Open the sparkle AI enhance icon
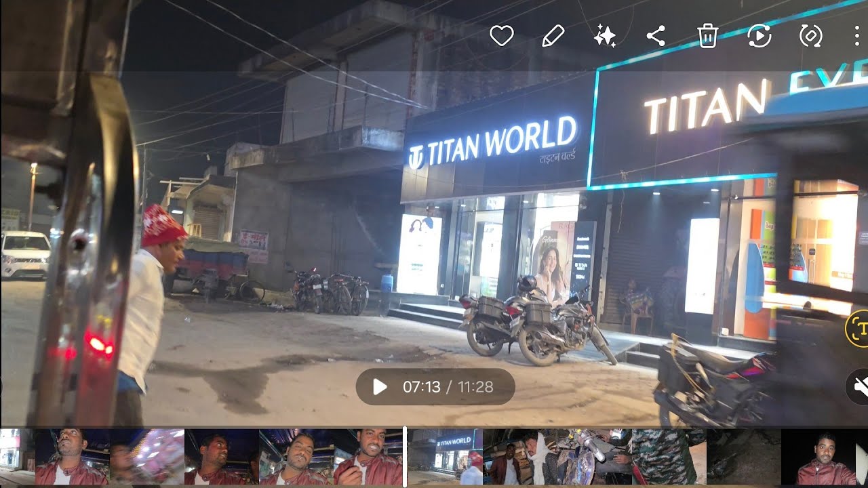This screenshot has height=488, width=868. click(605, 35)
